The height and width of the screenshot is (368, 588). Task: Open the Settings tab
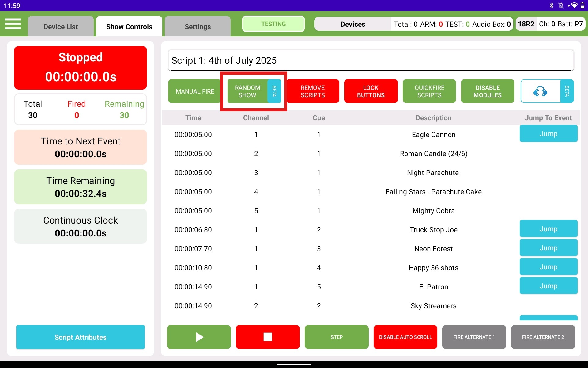tap(197, 26)
